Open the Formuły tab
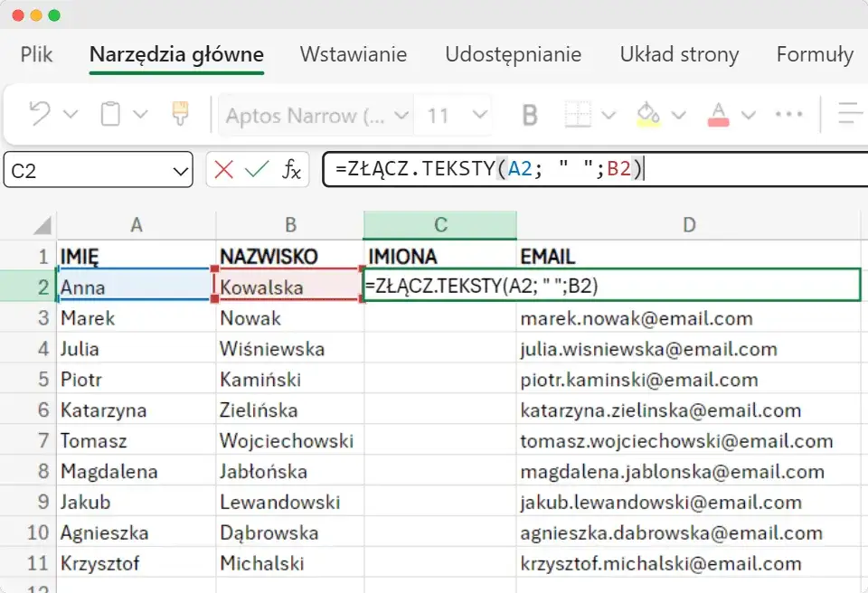 click(x=814, y=54)
